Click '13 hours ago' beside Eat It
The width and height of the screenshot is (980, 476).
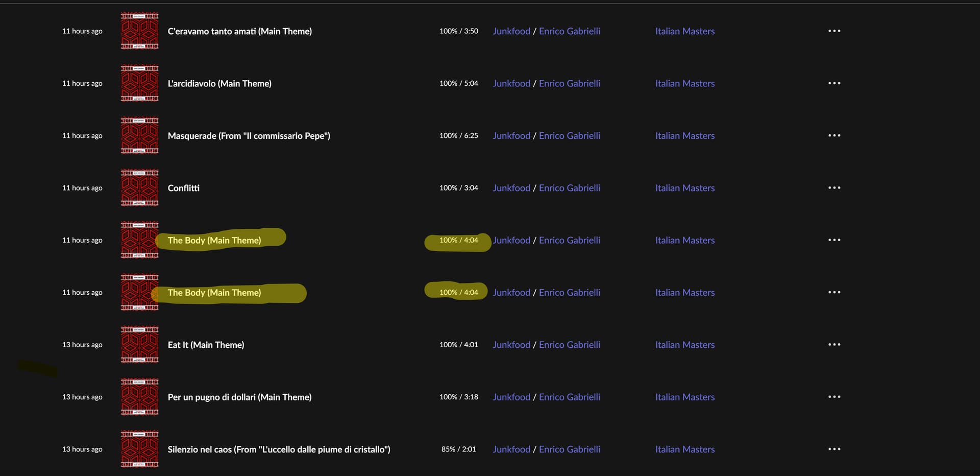click(x=82, y=345)
